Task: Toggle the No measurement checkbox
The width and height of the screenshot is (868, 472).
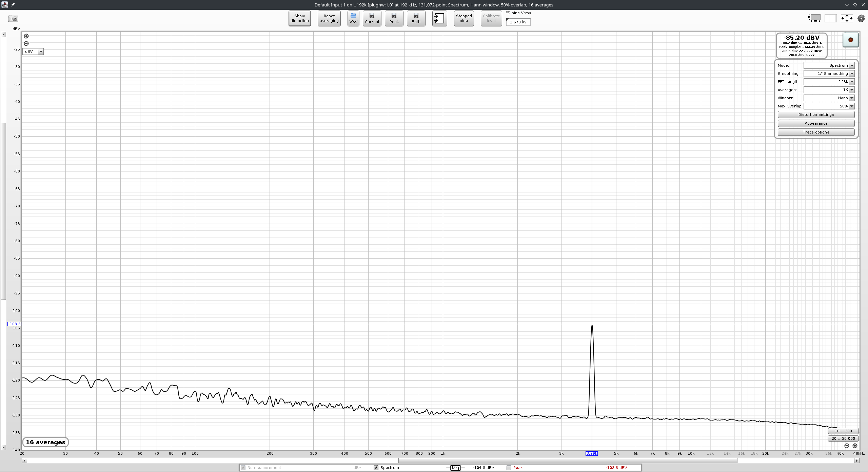Action: click(243, 468)
